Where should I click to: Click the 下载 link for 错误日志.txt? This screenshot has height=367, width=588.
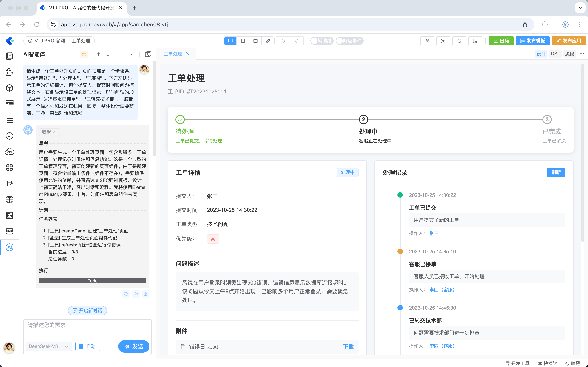(x=348, y=347)
